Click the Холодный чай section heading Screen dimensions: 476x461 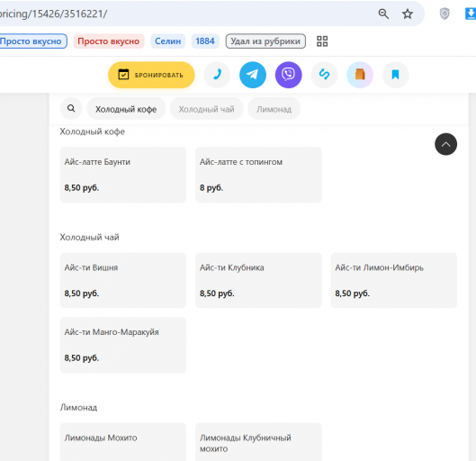click(90, 237)
